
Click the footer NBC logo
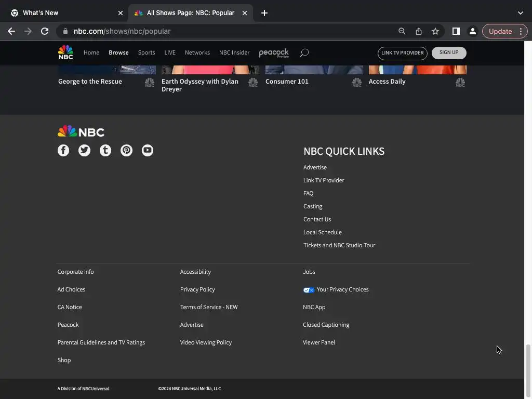click(81, 131)
